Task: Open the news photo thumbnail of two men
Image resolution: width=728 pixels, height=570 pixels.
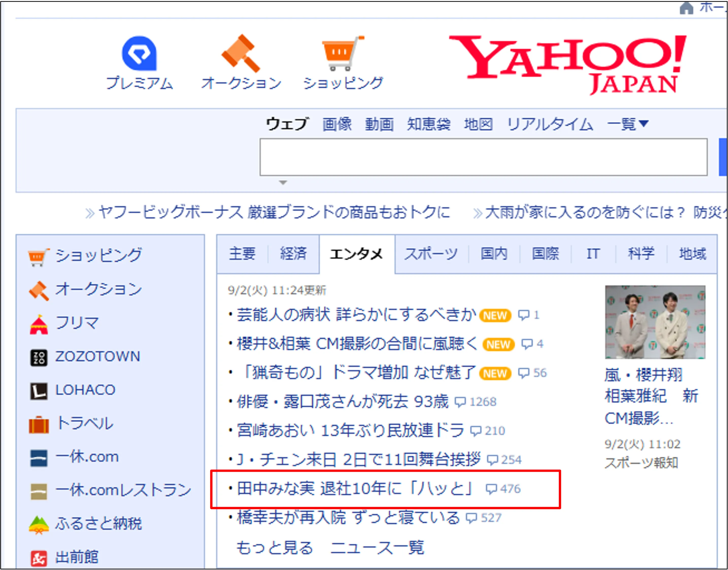Action: coord(655,322)
